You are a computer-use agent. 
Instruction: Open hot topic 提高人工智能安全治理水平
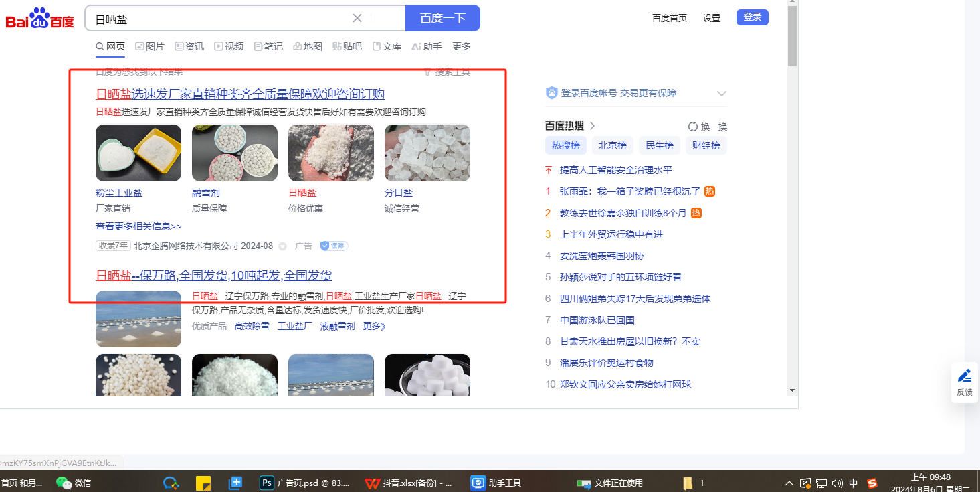[x=616, y=170]
